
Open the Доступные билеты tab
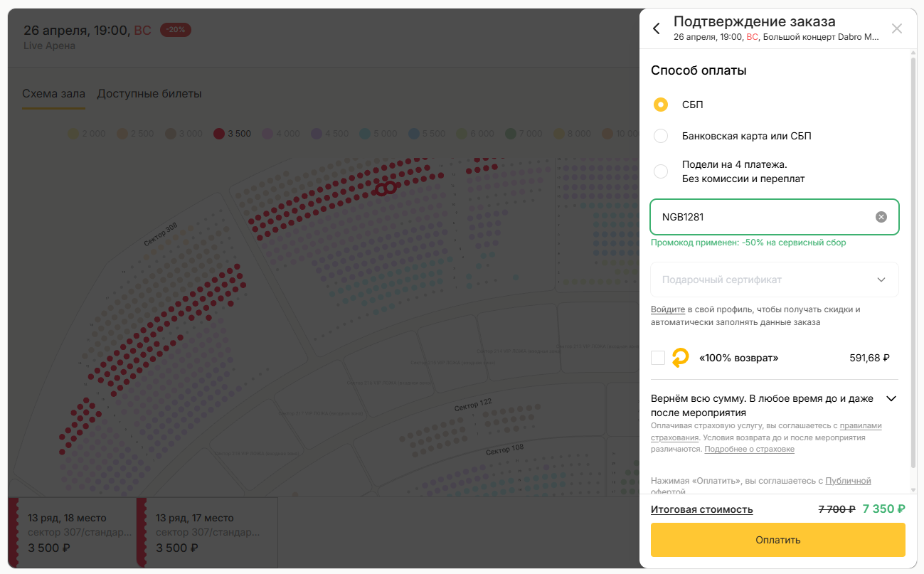tap(149, 94)
